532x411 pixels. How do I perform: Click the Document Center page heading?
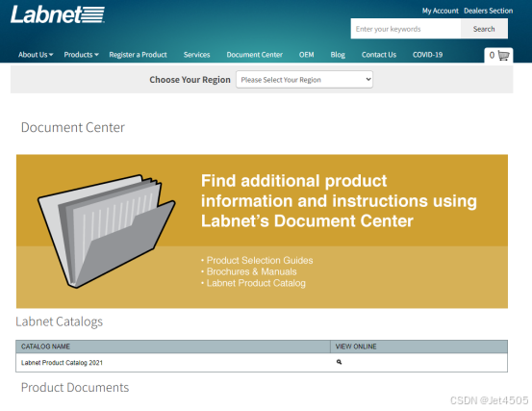pos(73,128)
